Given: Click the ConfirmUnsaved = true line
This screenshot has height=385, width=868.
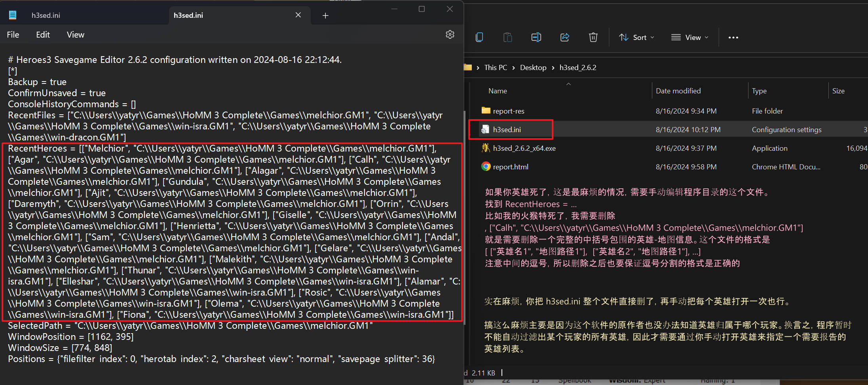Looking at the screenshot, I should (57, 93).
